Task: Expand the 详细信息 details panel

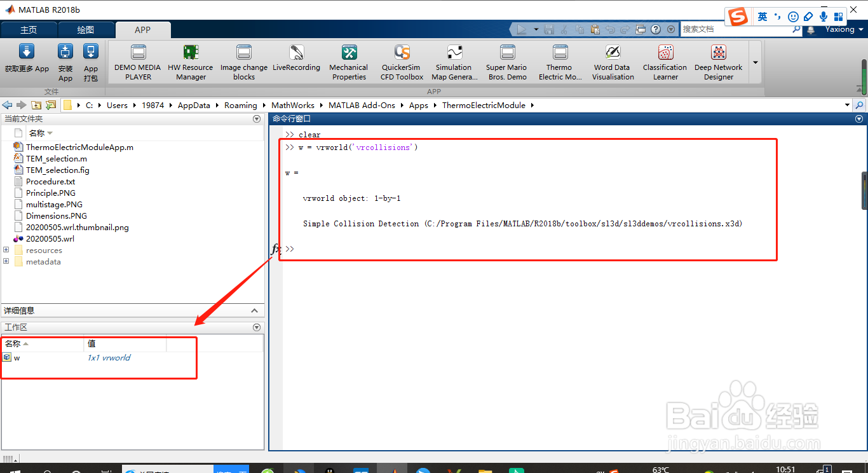Action: tap(254, 311)
